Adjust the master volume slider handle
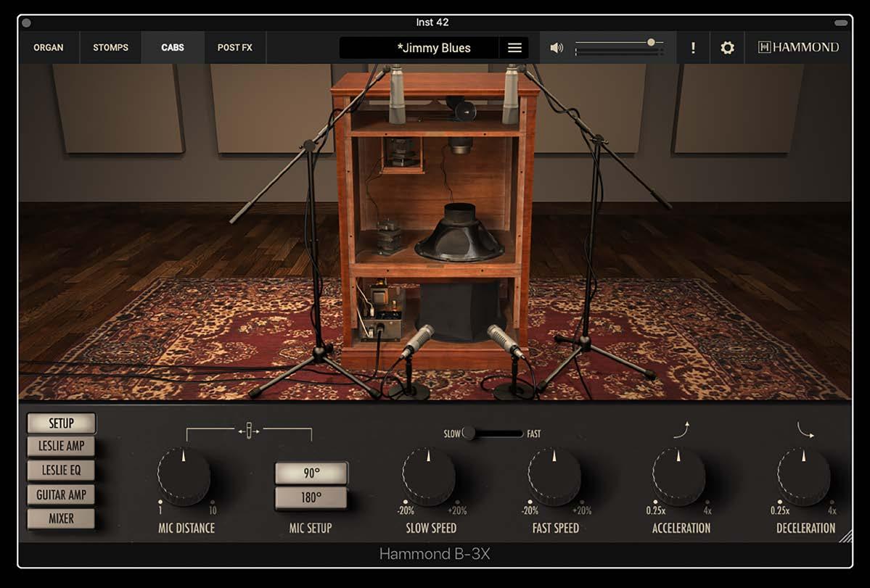 652,42
